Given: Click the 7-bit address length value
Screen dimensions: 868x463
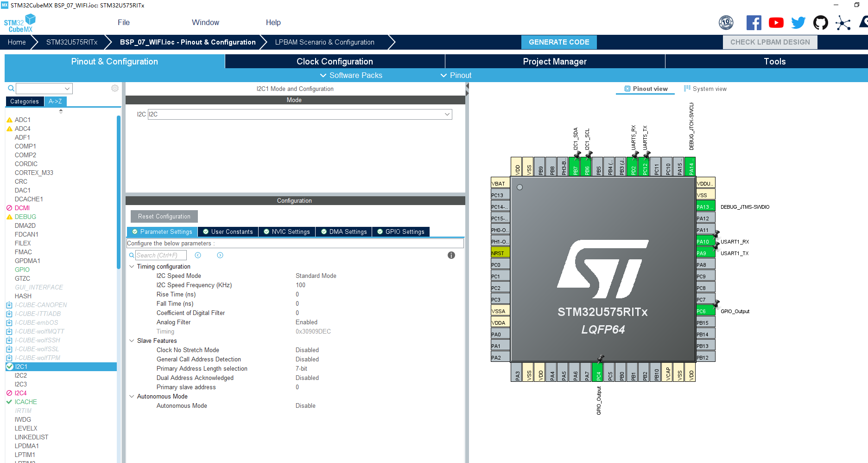Looking at the screenshot, I should pos(301,368).
